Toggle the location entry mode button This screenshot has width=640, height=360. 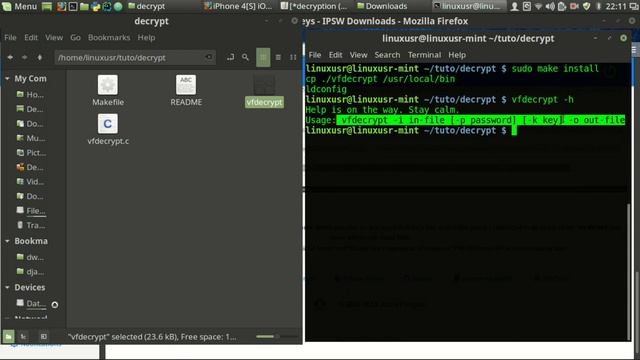coord(231,57)
